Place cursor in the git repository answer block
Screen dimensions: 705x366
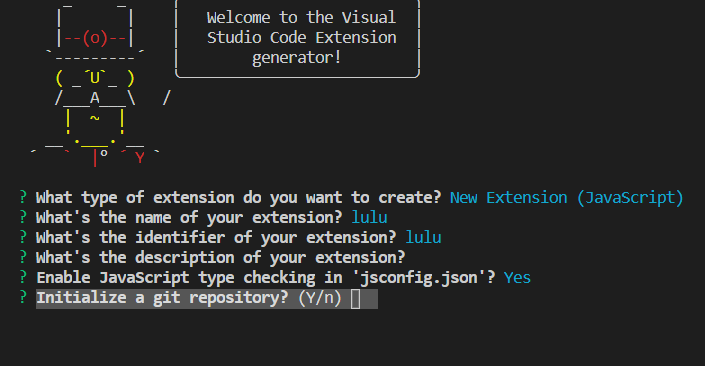355,299
